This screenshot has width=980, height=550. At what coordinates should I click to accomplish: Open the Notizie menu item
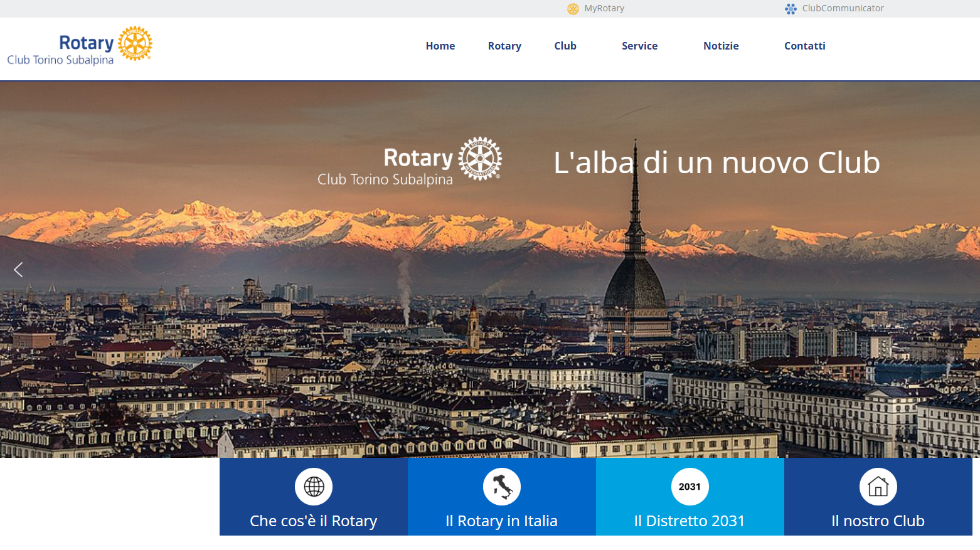721,46
